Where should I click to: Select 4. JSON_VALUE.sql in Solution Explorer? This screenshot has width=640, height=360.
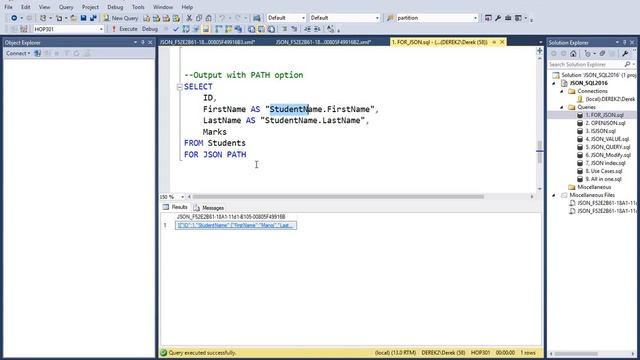[x=607, y=139]
